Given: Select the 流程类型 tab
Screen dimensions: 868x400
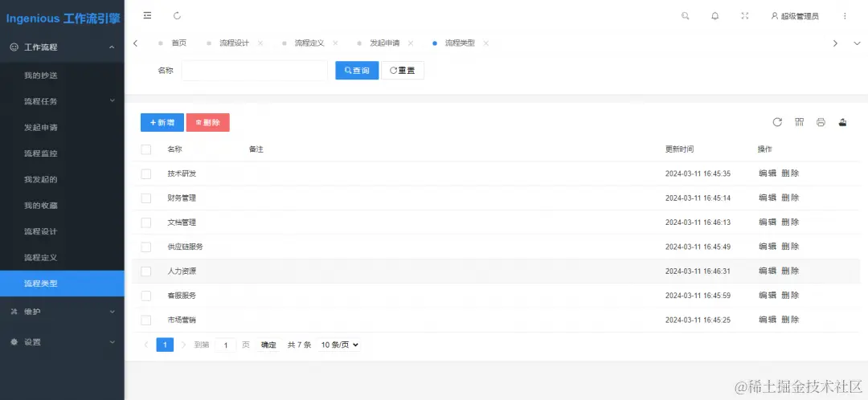Looking at the screenshot, I should coord(460,43).
